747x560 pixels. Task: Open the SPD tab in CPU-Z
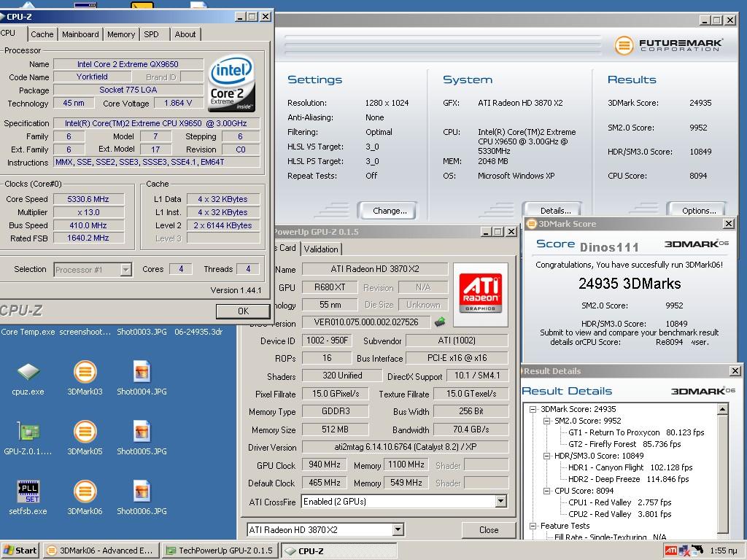pyautogui.click(x=151, y=34)
